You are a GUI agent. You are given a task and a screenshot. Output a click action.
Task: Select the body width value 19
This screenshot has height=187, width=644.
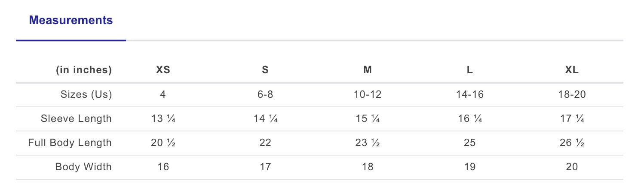(x=470, y=167)
